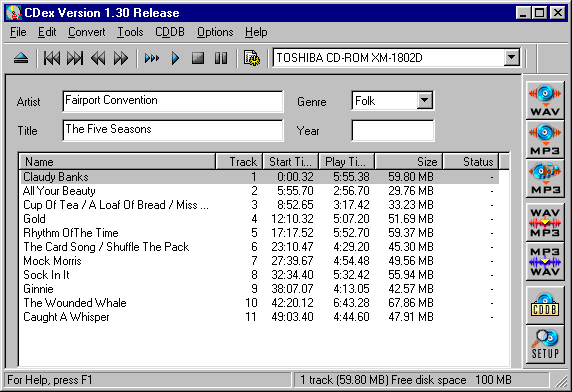
Task: Click into the album Title field
Action: coord(173,130)
